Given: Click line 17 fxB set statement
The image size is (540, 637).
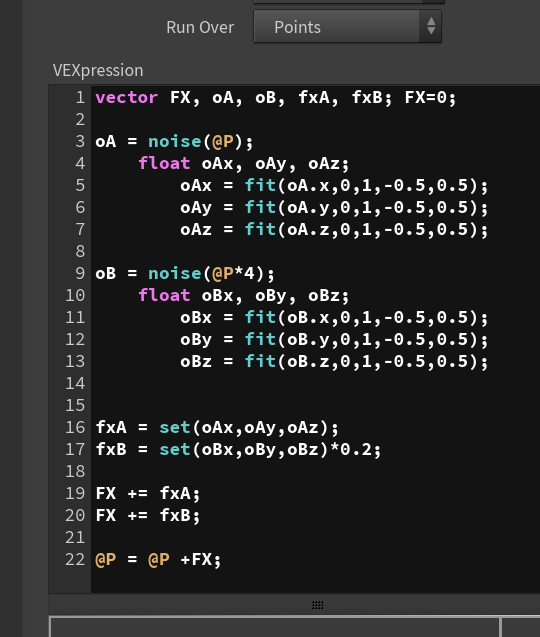Looking at the screenshot, I should coord(238,449).
